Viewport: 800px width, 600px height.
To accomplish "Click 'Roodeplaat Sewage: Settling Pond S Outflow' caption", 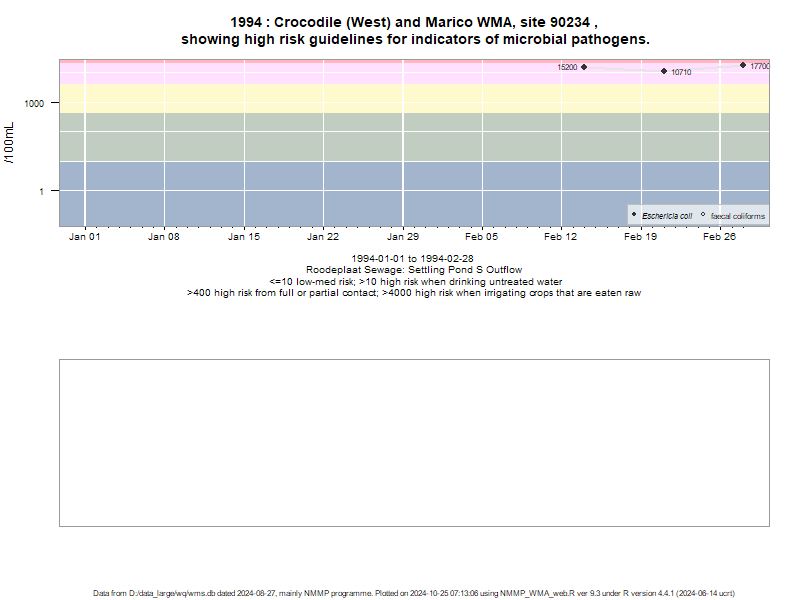I will click(x=414, y=270).
